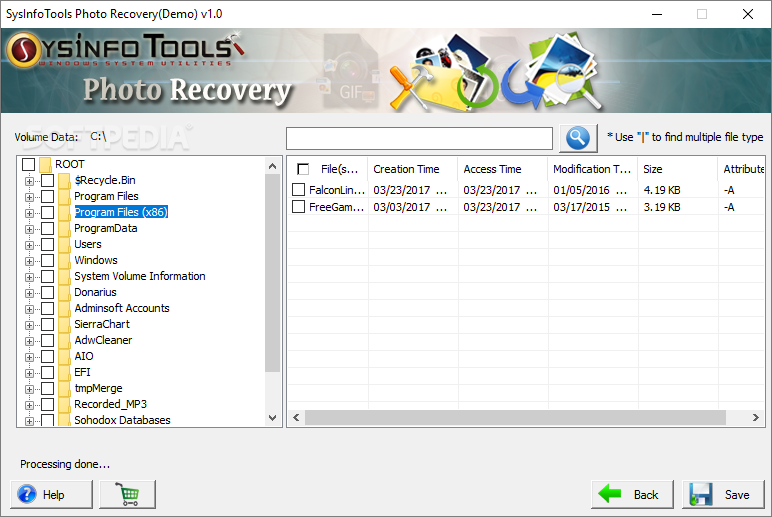
Task: Expand the System Volume Information node
Action: [x=30, y=277]
